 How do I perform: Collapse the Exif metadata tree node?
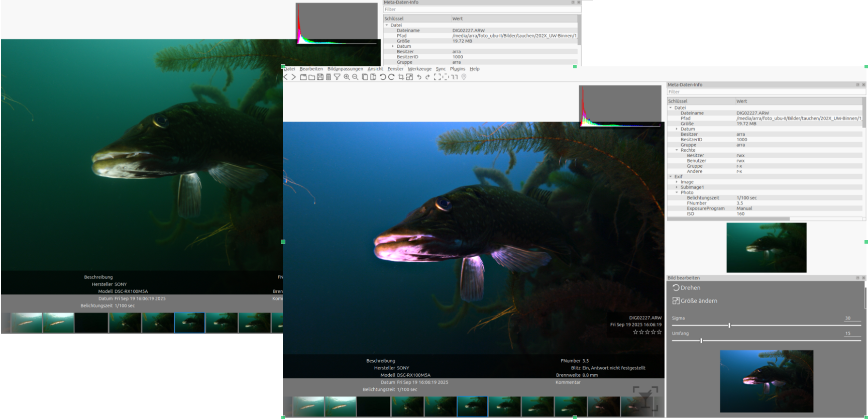[671, 177]
